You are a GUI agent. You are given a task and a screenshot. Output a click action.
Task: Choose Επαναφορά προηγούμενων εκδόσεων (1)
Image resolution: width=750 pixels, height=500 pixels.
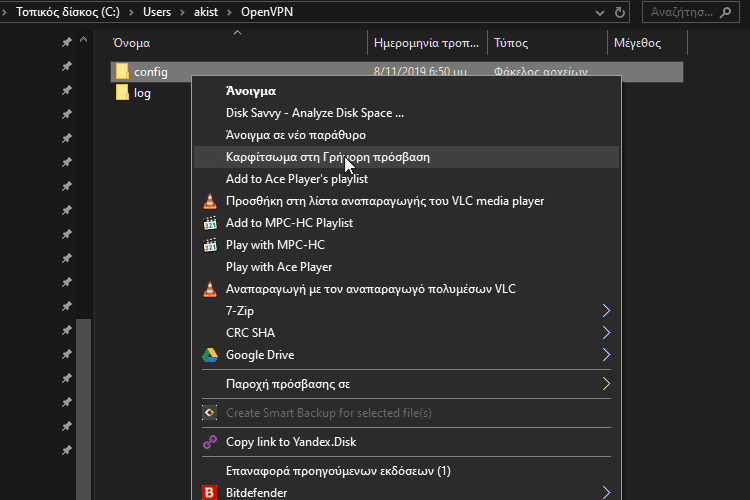pyautogui.click(x=338, y=471)
